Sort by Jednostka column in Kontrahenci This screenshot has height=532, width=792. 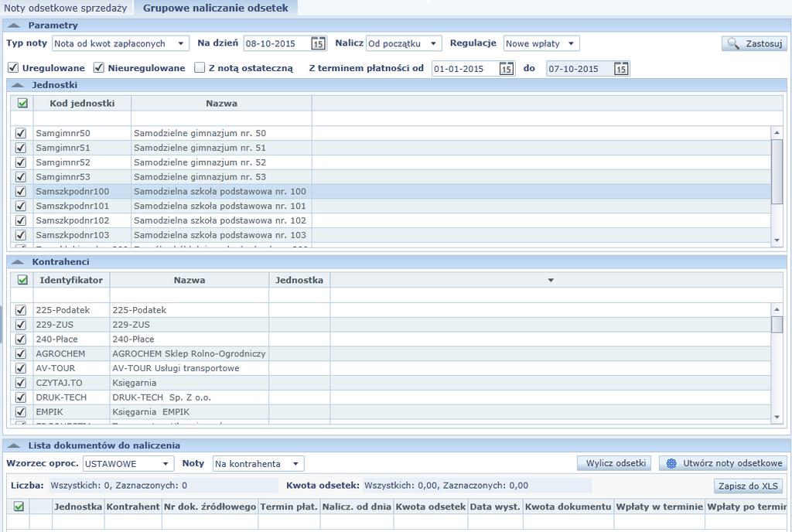pyautogui.click(x=299, y=280)
